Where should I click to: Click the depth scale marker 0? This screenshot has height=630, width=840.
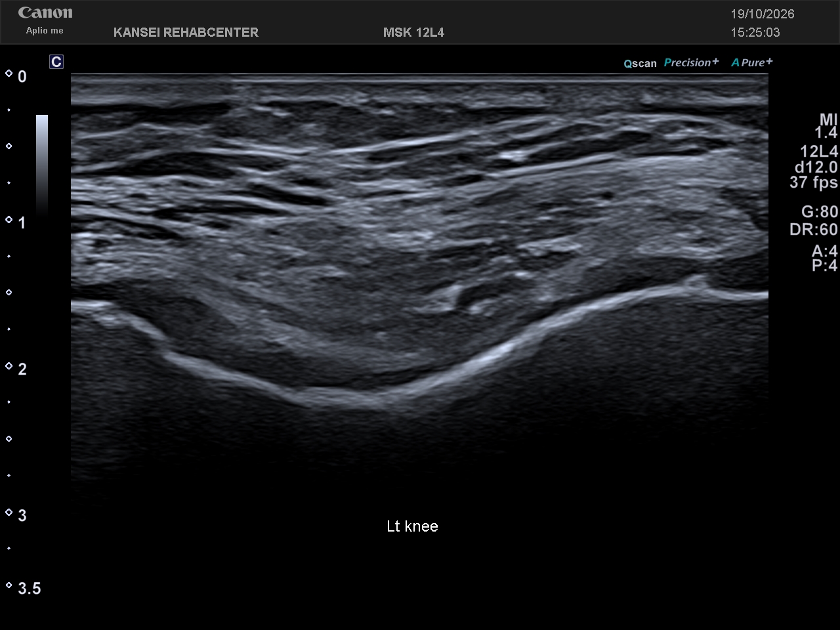(x=22, y=77)
